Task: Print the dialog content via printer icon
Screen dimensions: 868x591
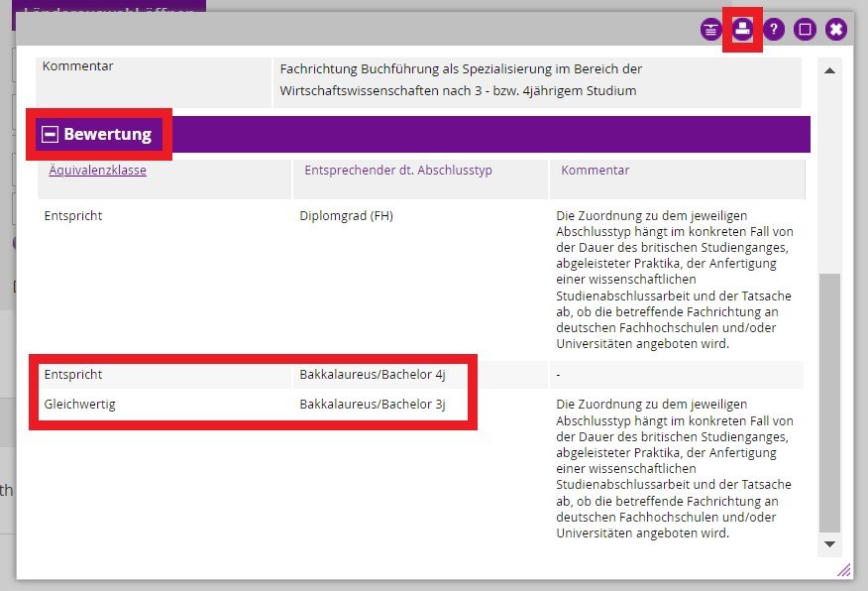Action: pyautogui.click(x=742, y=29)
